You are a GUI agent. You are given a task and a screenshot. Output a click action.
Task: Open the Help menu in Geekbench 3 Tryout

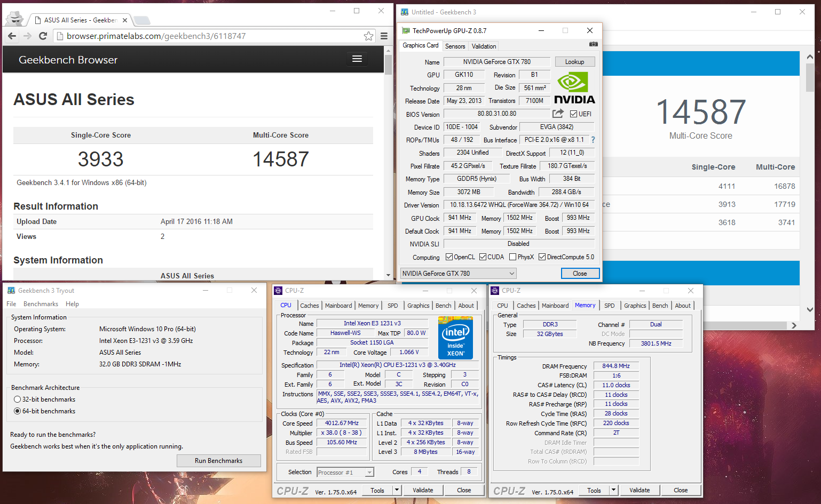tap(72, 304)
